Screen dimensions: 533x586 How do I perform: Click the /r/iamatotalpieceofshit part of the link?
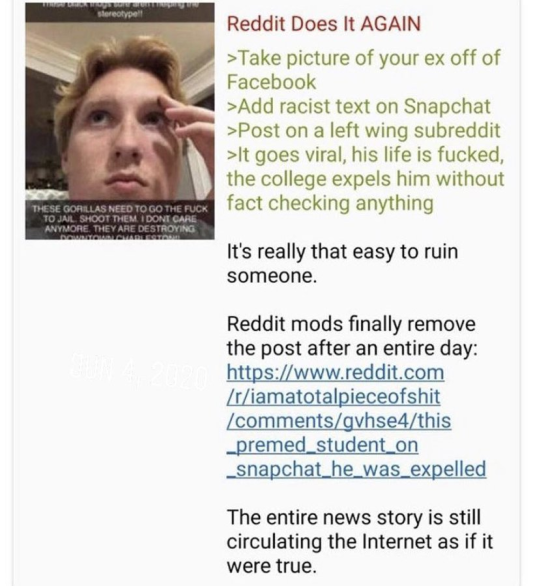(x=333, y=397)
